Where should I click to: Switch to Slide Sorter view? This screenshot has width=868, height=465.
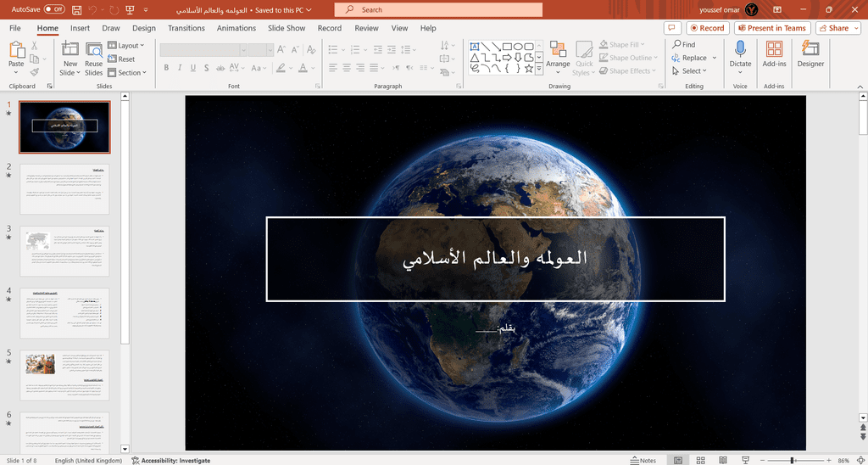(x=700, y=461)
